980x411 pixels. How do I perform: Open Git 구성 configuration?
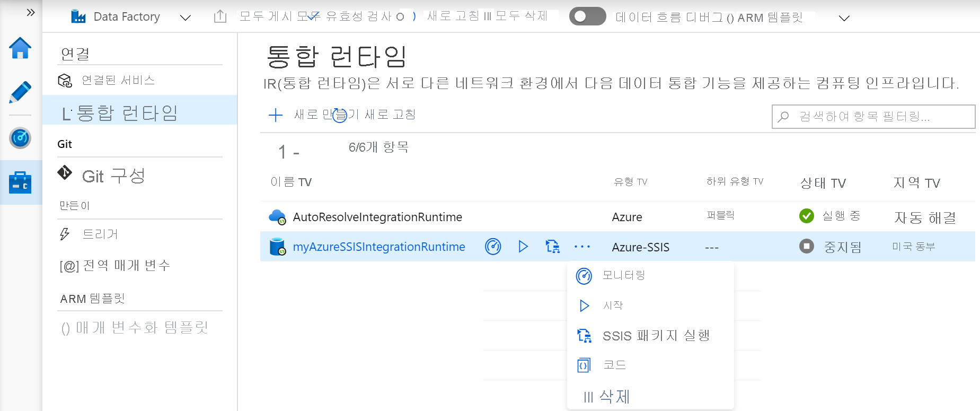pyautogui.click(x=113, y=176)
